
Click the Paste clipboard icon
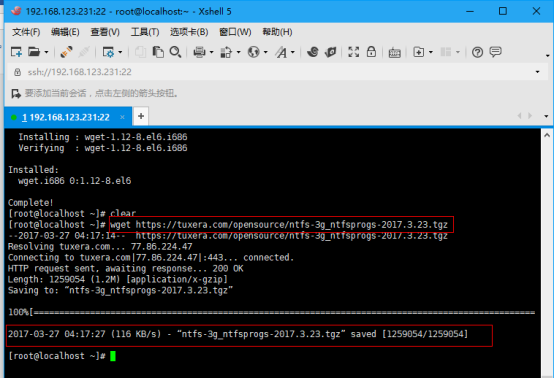tap(158, 52)
